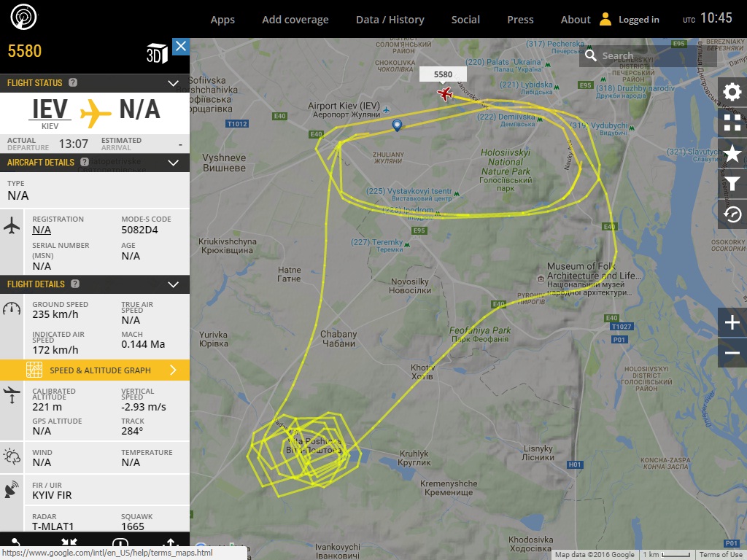Zoom in the map with plus button
The height and width of the screenshot is (560, 747).
click(732, 322)
